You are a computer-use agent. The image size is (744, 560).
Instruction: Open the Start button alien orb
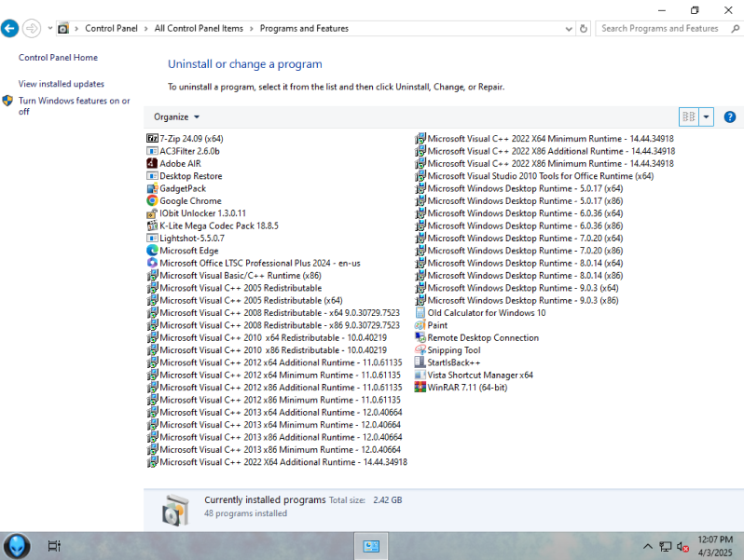[x=17, y=546]
